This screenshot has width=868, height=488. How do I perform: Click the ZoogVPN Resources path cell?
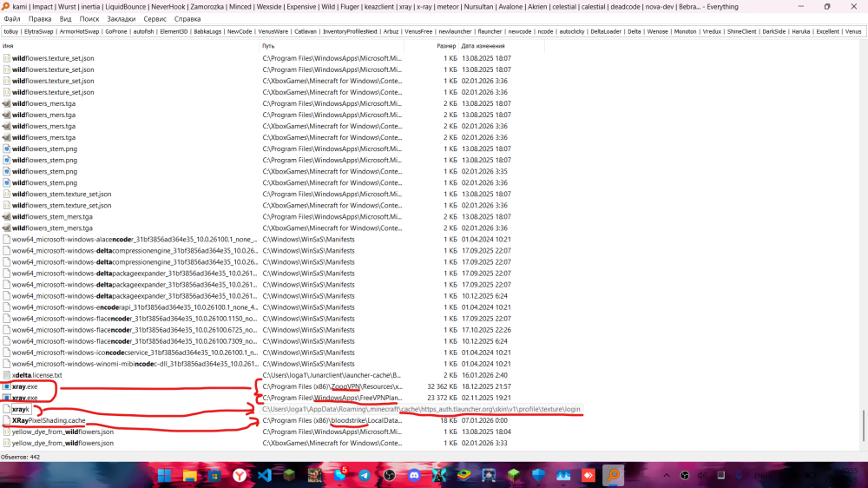coord(332,386)
